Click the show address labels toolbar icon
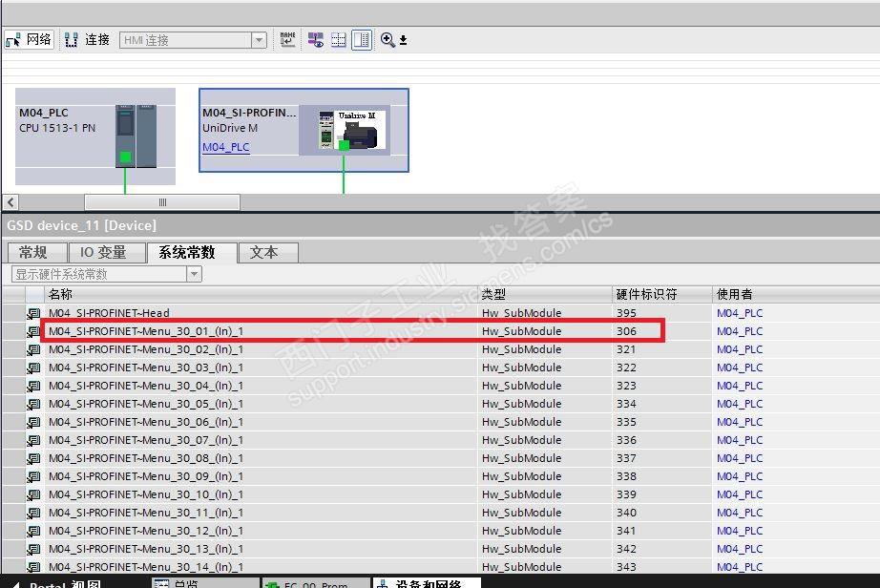Viewport: 880px width, 588px height. click(x=315, y=40)
